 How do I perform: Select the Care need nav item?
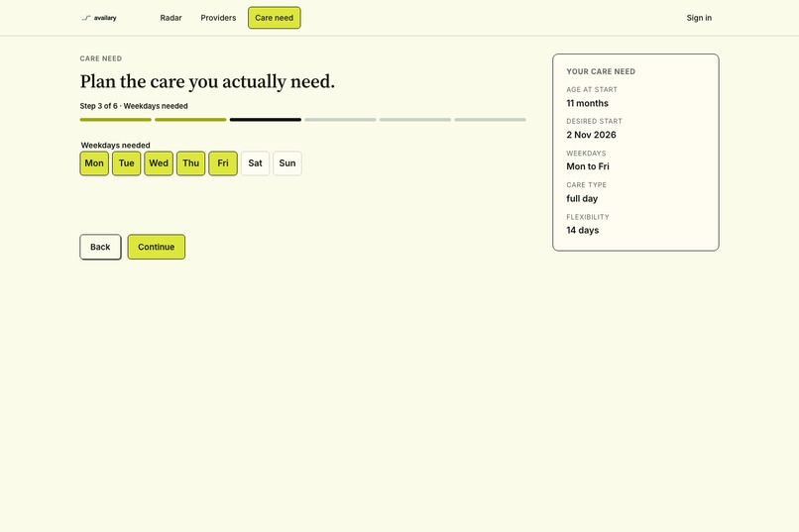275,18
